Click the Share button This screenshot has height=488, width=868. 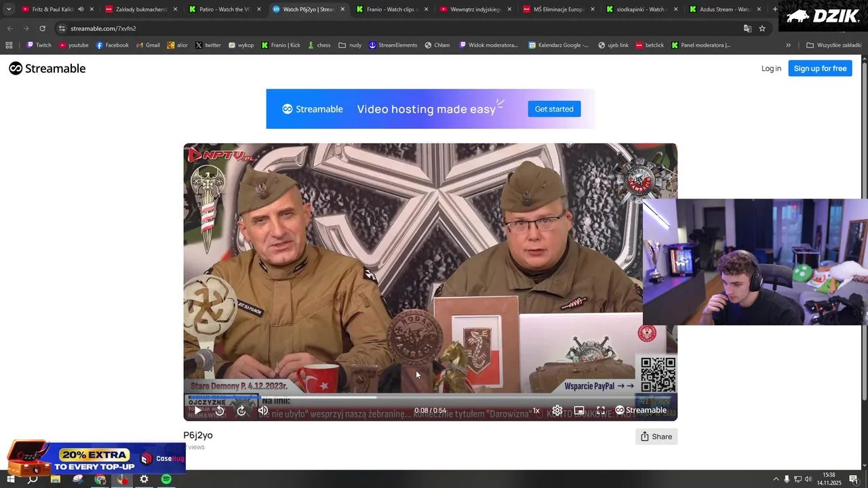(656, 436)
